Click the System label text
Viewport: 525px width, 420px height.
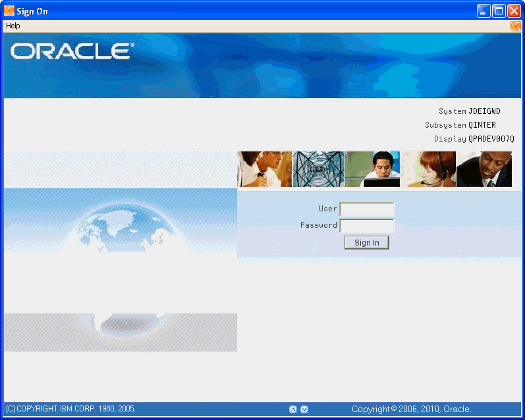pyautogui.click(x=453, y=111)
